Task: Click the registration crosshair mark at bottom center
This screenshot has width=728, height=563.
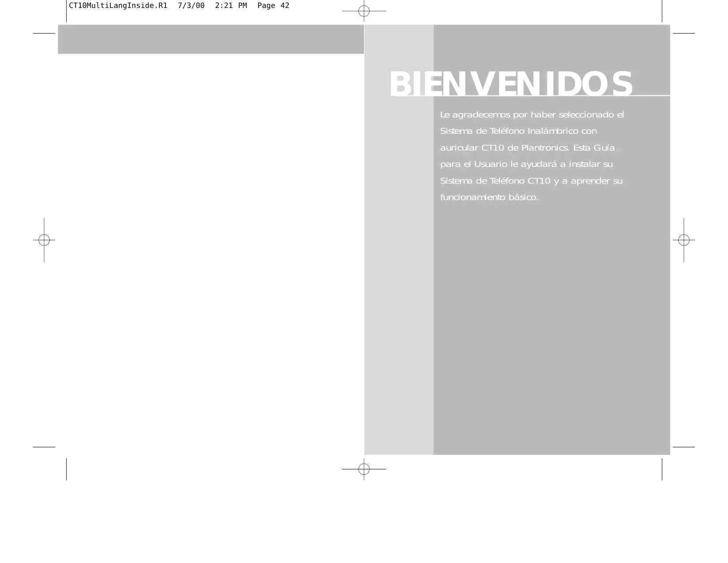Action: [x=364, y=469]
